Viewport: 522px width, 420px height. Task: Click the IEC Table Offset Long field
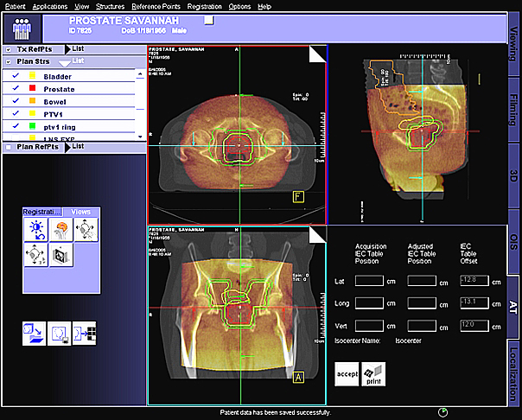pyautogui.click(x=474, y=303)
